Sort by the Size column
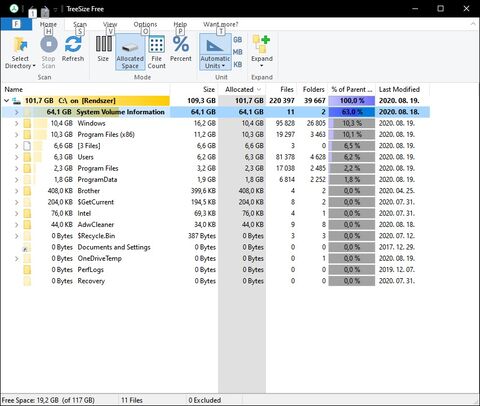The image size is (480, 406). (x=194, y=89)
